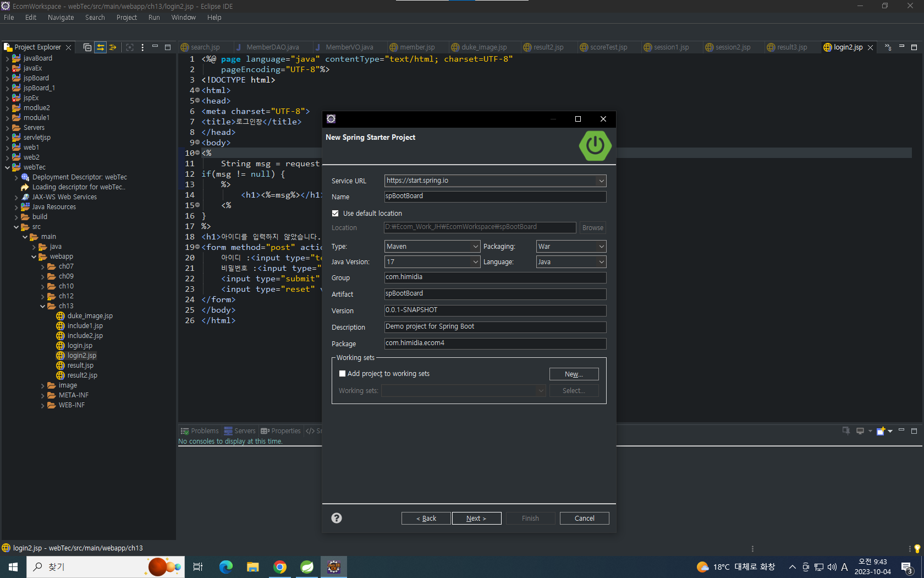
Task: Open the Navigate menu
Action: click(x=61, y=18)
